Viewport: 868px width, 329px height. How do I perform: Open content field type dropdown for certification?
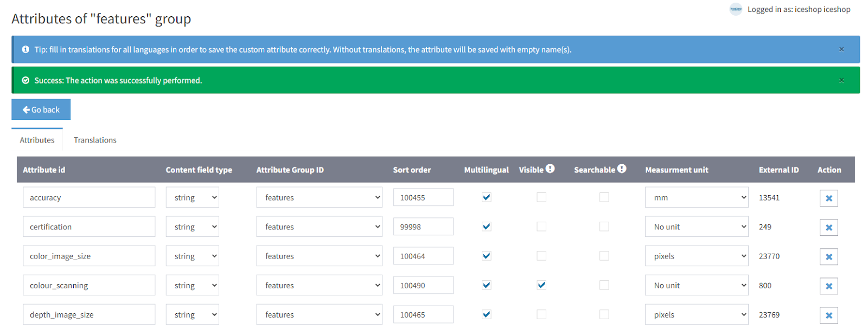click(x=192, y=227)
